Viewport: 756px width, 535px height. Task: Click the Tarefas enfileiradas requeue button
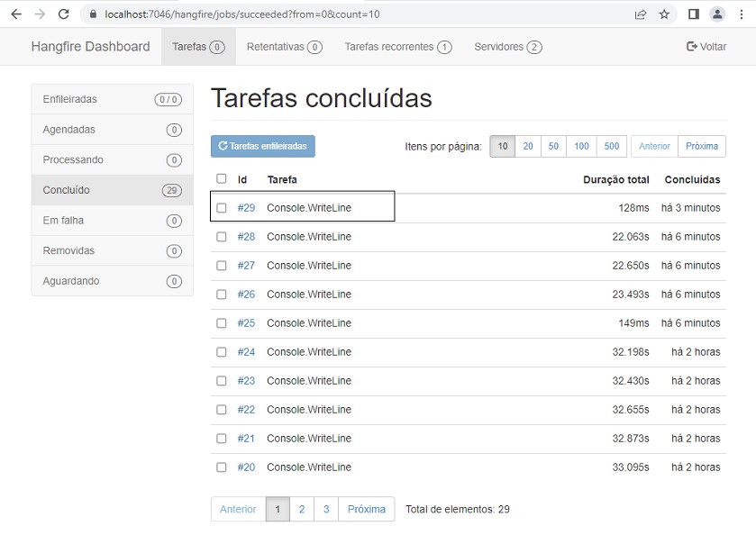pyautogui.click(x=263, y=146)
